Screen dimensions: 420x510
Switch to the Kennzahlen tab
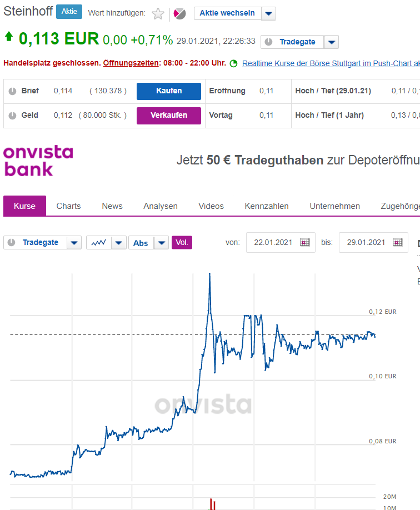point(267,206)
